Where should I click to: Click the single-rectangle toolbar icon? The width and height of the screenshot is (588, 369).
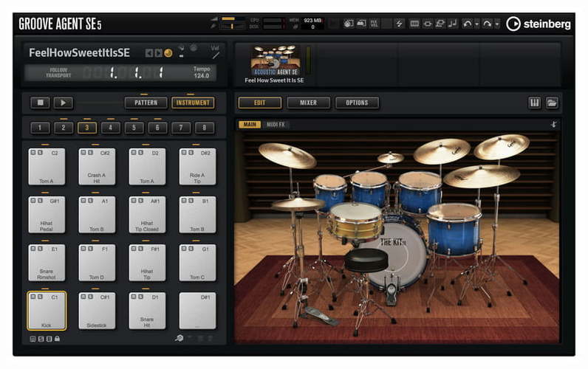428,24
